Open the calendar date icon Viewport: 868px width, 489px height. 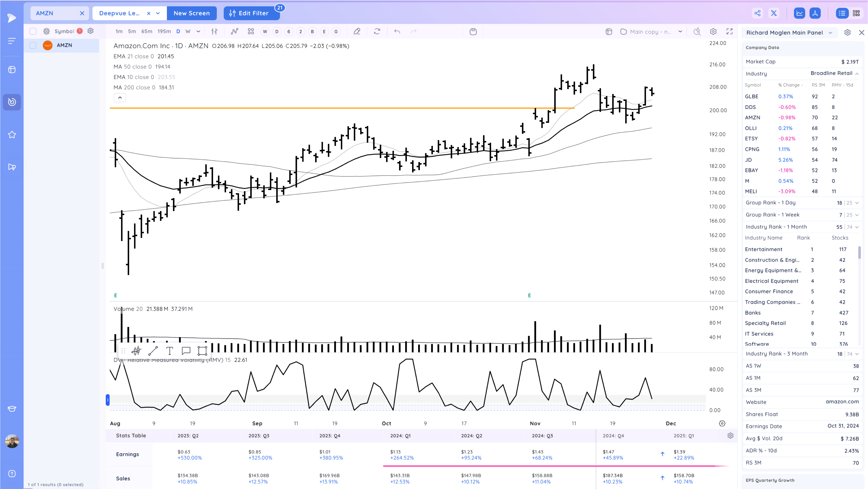(473, 31)
